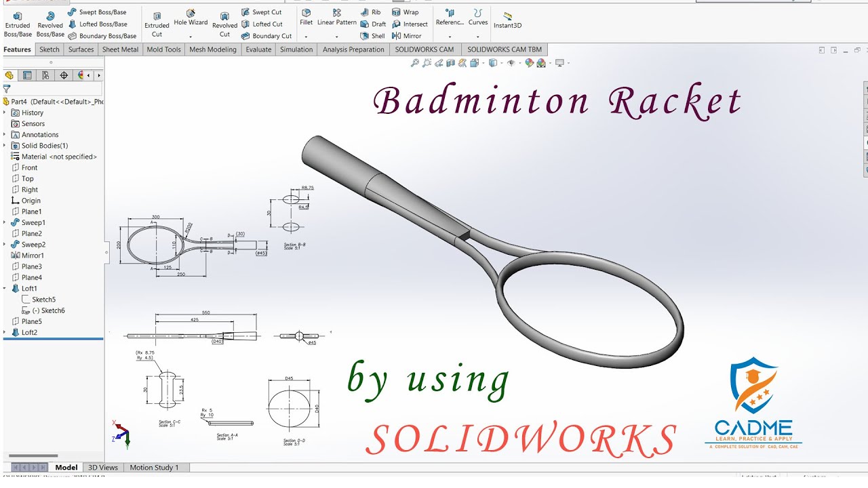
Task: Expand the Sweep2 feature
Action: 5,244
